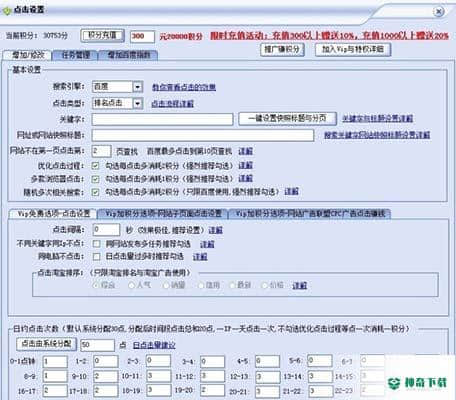Enable the 不同关键字同Ip不点 checkbox
The width and height of the screenshot is (456, 400).
point(96,244)
